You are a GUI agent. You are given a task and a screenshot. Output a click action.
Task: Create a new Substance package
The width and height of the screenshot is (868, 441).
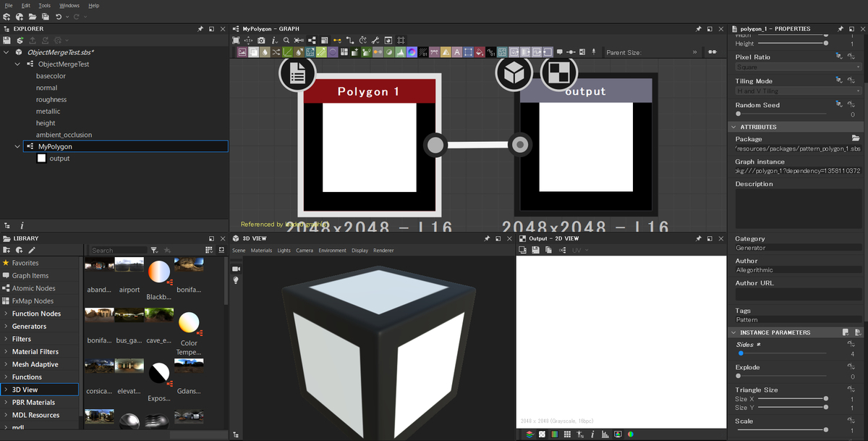(7, 17)
